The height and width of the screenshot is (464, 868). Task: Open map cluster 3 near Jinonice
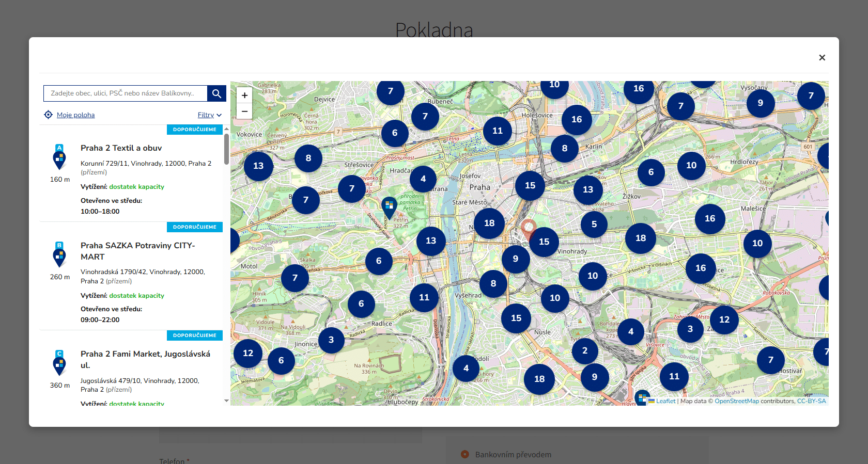point(331,340)
